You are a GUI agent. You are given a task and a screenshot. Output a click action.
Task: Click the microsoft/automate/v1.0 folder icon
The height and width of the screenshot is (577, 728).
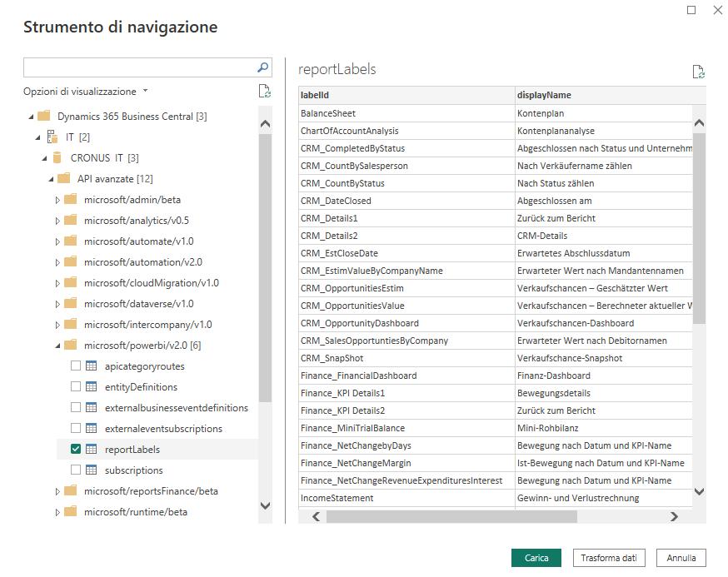coord(71,241)
